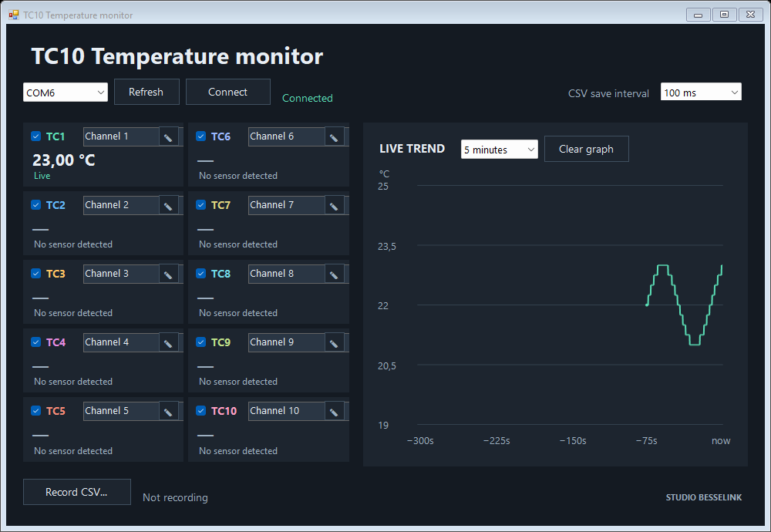Screen dimensions: 771x532
Task: Click the −75s time axis label
Action: (x=647, y=440)
